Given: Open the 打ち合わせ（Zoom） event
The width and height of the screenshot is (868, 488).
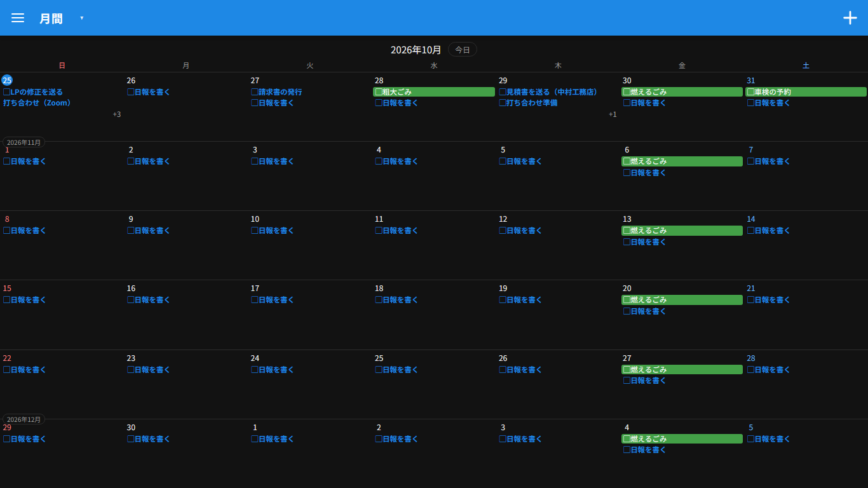Looking at the screenshot, I should (x=37, y=103).
